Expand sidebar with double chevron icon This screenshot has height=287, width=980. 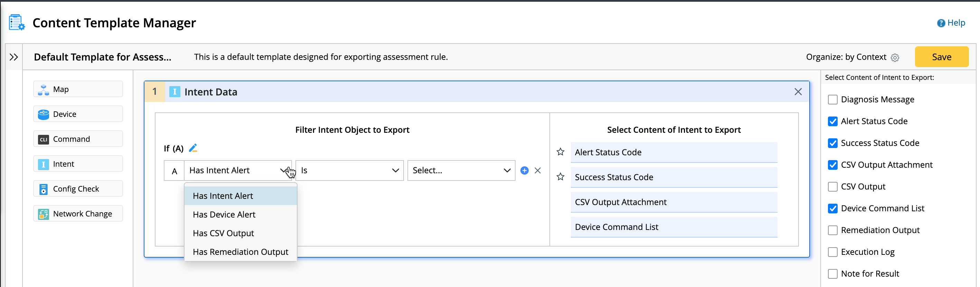(14, 57)
